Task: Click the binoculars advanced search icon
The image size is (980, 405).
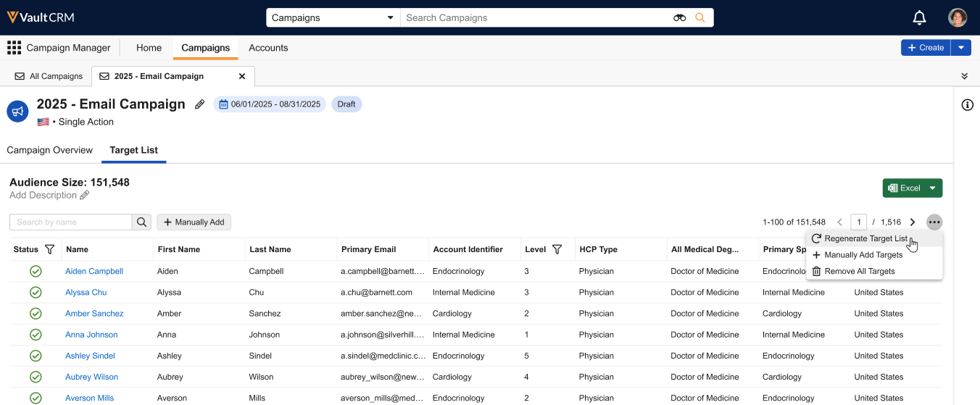Action: point(679,17)
